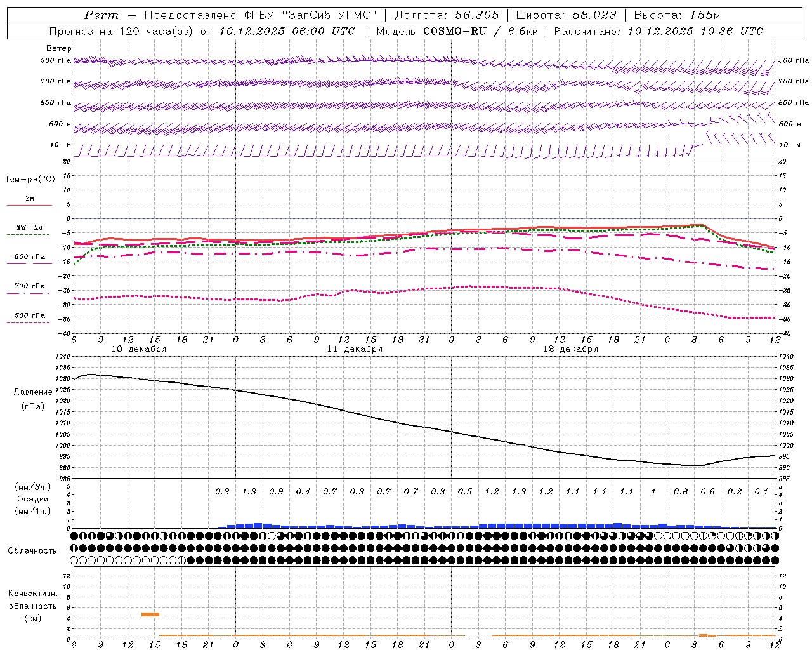Click the "11 декабря" date label
This screenshot has width=812, height=650.
click(355, 349)
